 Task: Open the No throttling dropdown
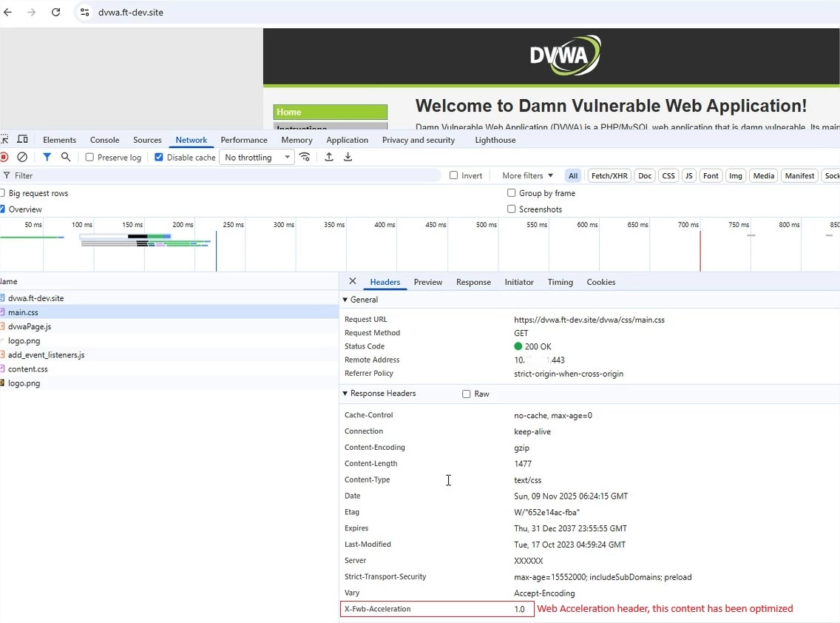click(257, 157)
